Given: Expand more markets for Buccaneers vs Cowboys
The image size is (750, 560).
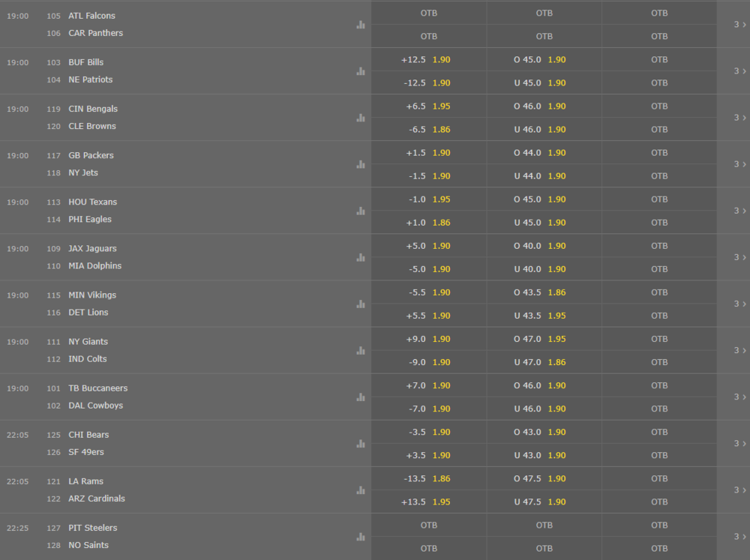Looking at the screenshot, I should tap(739, 397).
